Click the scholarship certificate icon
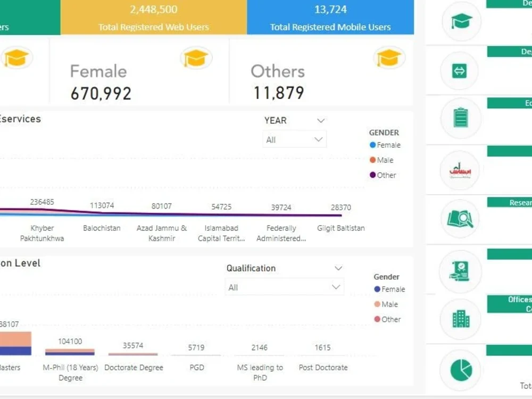Image resolution: width=532 pixels, height=399 pixels. (x=460, y=271)
